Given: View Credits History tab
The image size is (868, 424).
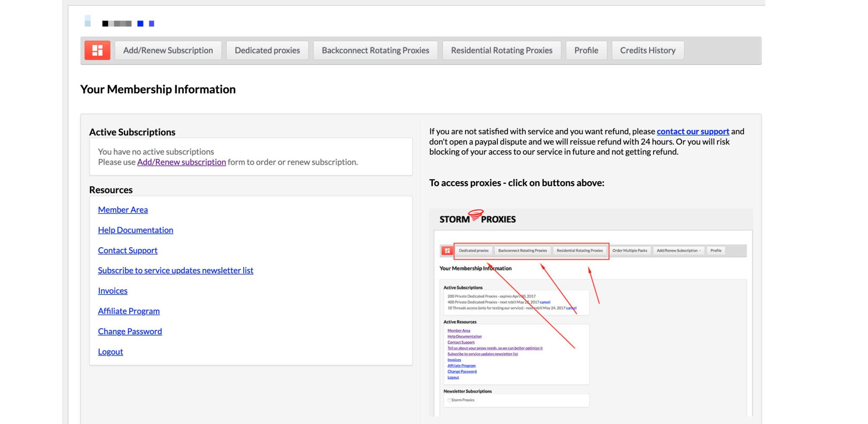Looking at the screenshot, I should [x=647, y=50].
